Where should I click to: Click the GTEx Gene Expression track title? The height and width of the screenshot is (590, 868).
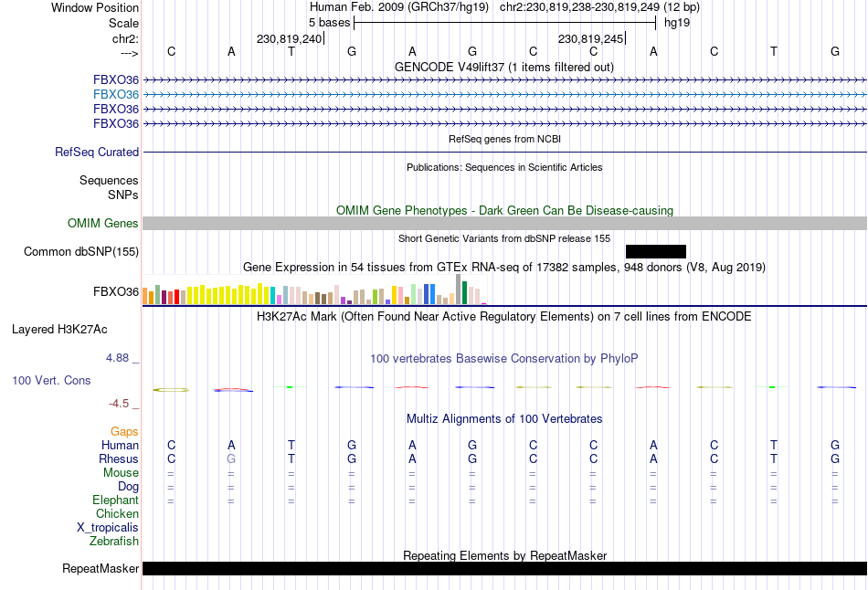(x=504, y=268)
